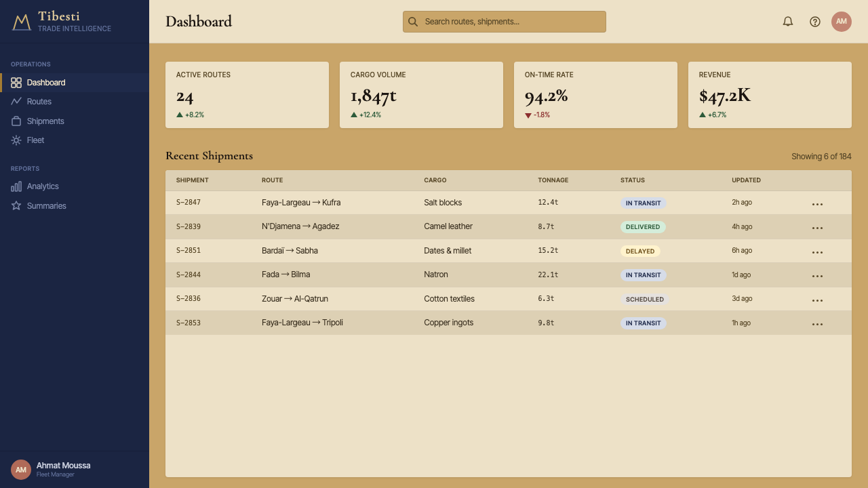The image size is (868, 488).
Task: Open Summaries reports page
Action: [x=75, y=206]
